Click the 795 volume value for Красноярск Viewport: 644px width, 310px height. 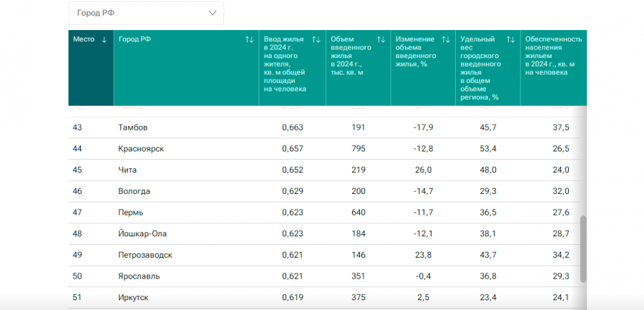[x=358, y=149]
